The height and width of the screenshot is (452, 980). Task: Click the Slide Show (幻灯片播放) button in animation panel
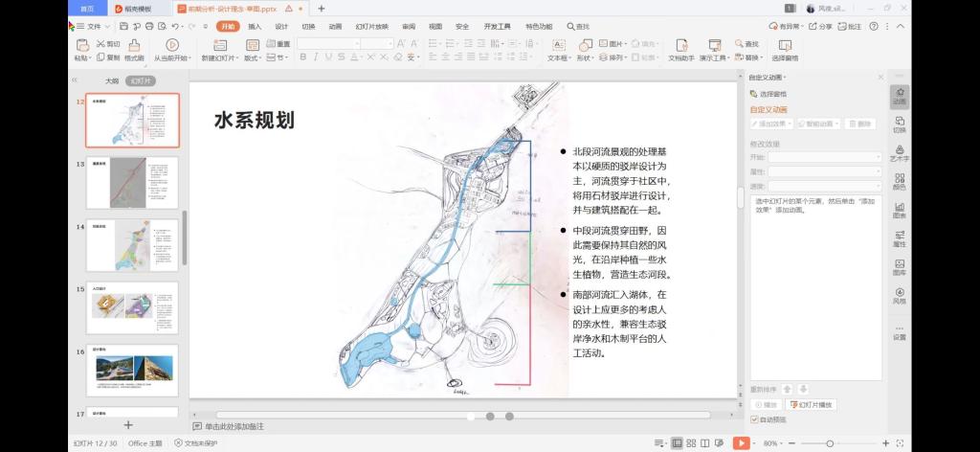[811, 405]
